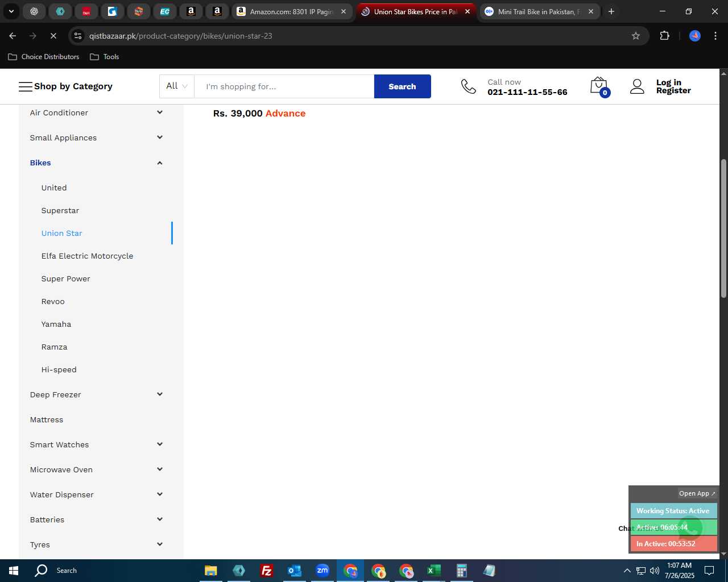
Task: Expand the Air Conditioner category chevron
Action: coord(160,113)
